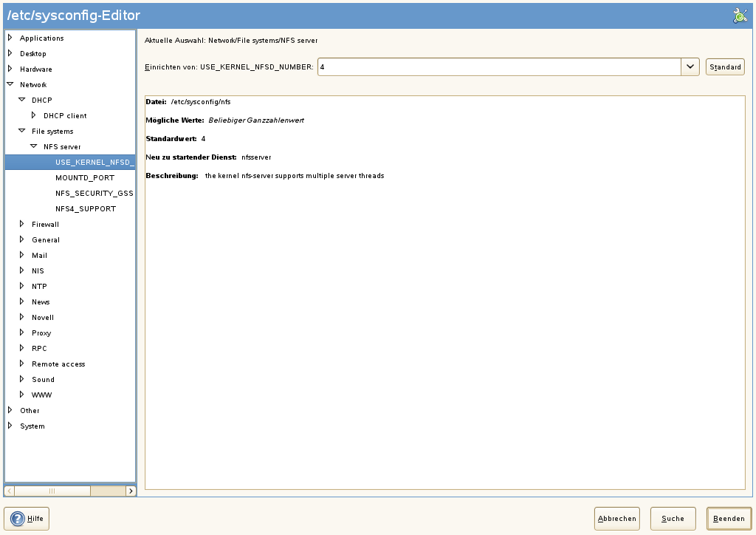
Task: Expand the Applications tree node
Action: [x=10, y=38]
